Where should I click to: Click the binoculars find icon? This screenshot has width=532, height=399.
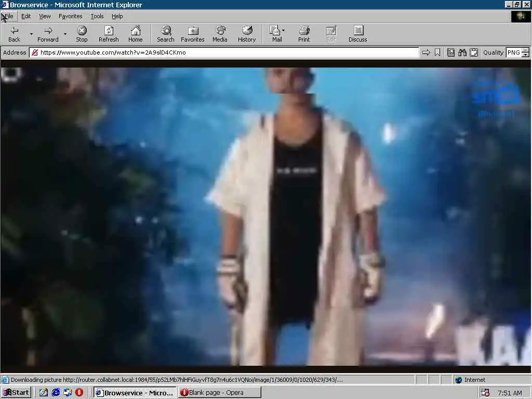(x=462, y=52)
